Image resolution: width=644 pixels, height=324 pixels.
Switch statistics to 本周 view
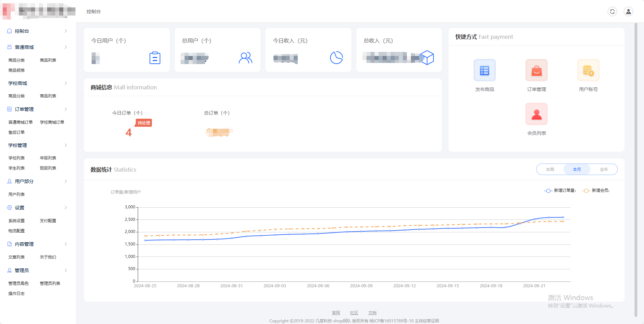550,169
